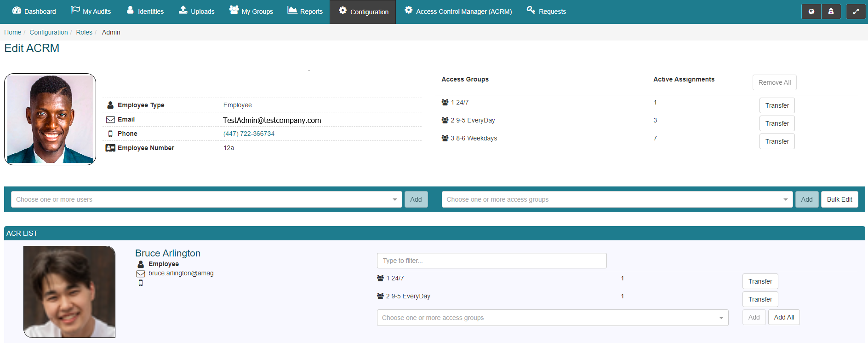Image resolution: width=868 pixels, height=343 pixels.
Task: Transfer Bruce's 1 24/7 assignment
Action: click(x=760, y=281)
